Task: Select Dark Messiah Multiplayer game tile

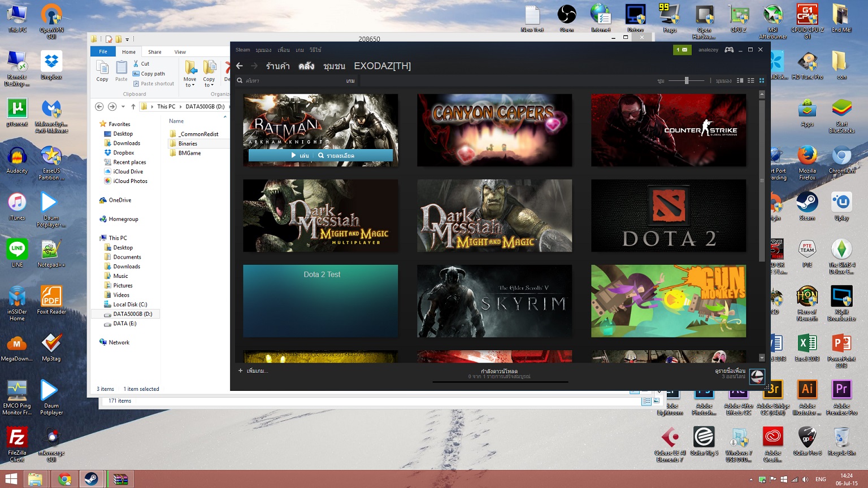Action: point(320,216)
